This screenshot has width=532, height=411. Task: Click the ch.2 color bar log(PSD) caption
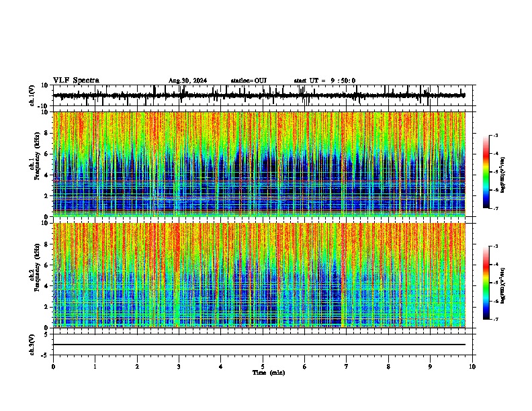(x=503, y=285)
